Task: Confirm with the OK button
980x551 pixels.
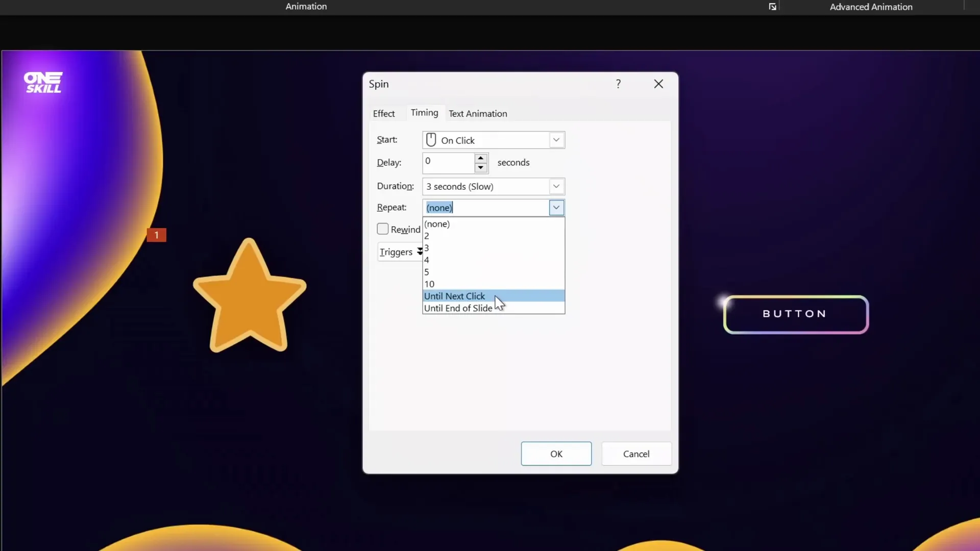Action: point(556,454)
